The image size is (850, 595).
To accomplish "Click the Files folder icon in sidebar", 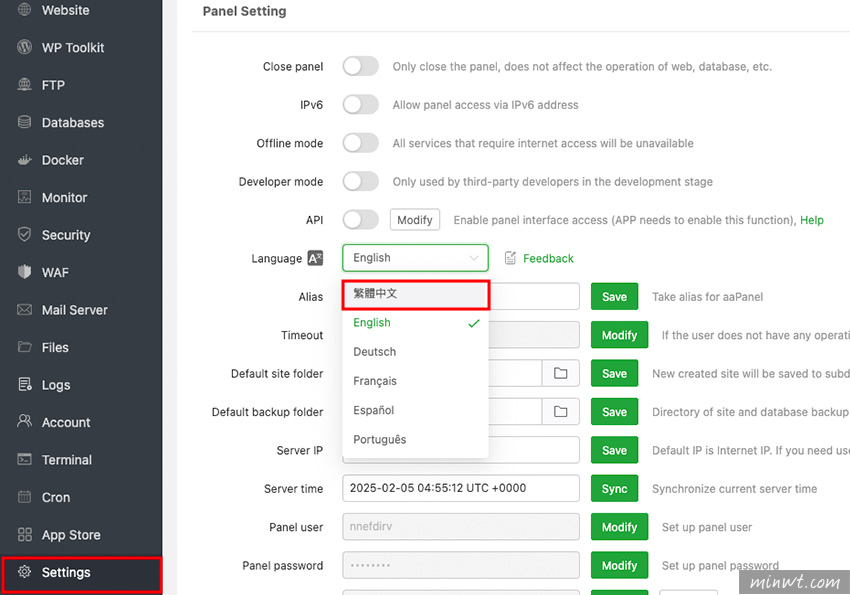I will (24, 347).
